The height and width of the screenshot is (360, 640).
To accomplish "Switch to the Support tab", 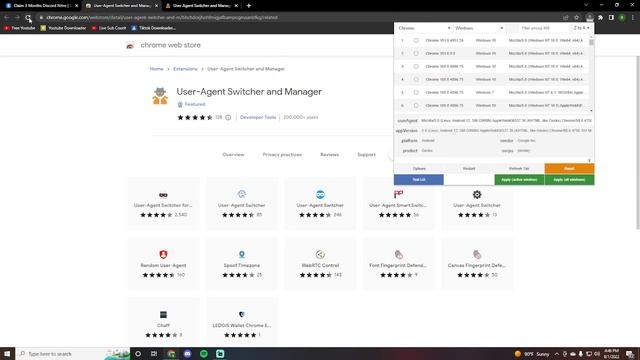I will click(366, 155).
